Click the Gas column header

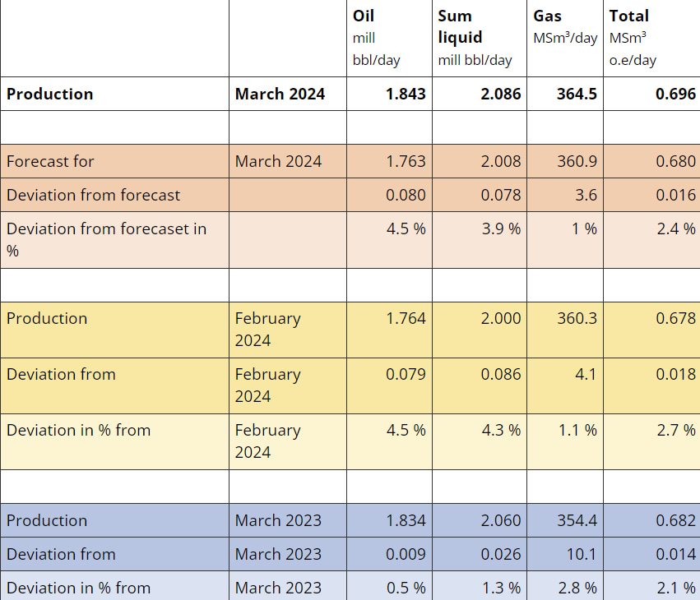[548, 16]
